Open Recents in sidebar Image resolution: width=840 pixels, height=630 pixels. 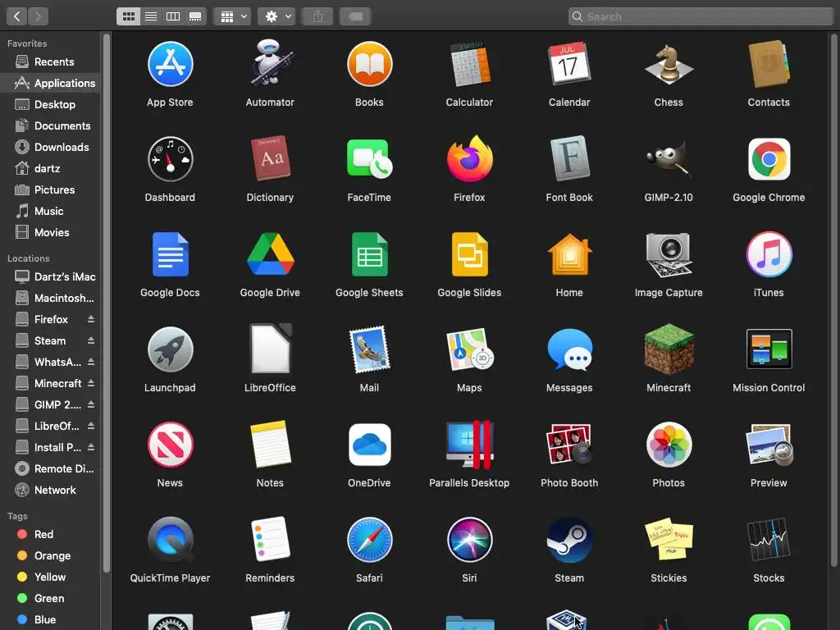(x=50, y=62)
